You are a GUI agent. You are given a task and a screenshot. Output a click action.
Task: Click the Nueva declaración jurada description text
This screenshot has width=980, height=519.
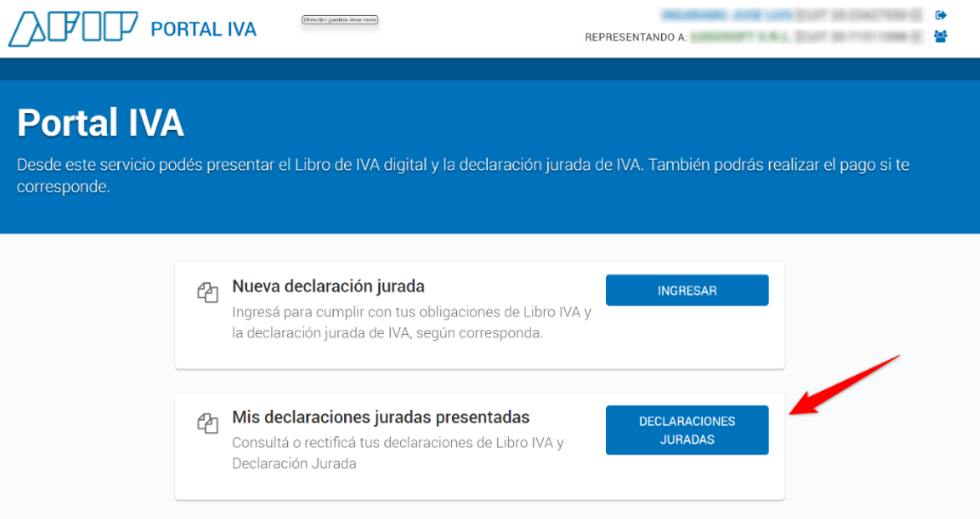pos(411,322)
